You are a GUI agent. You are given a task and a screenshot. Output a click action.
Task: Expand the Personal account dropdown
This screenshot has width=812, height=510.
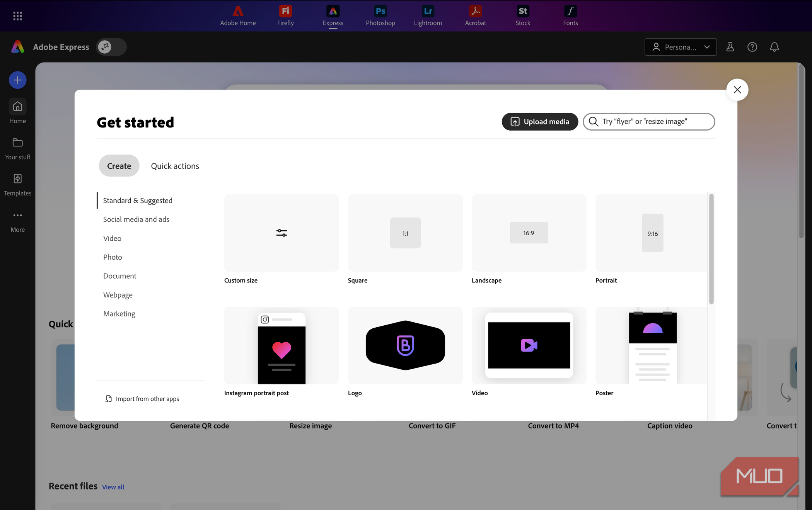point(681,47)
